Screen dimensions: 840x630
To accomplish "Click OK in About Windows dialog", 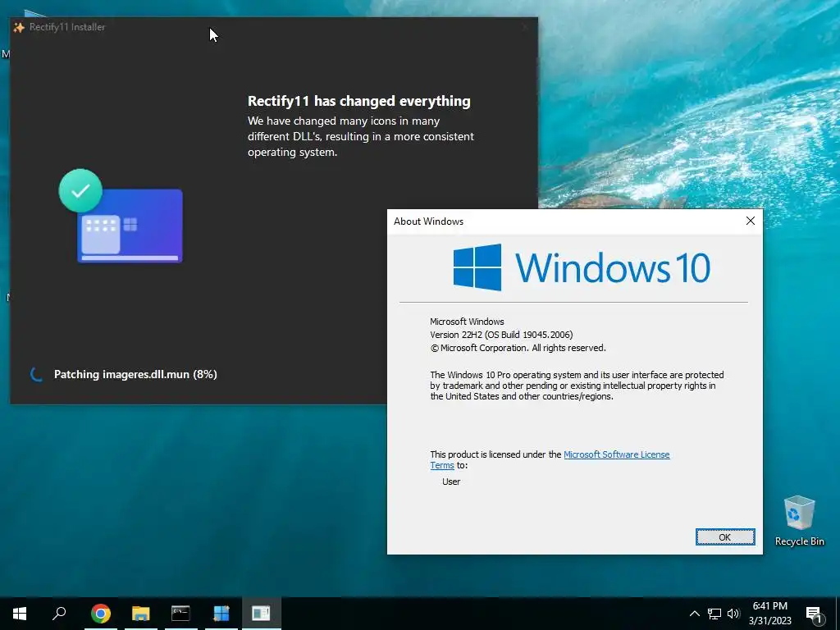I will click(725, 536).
